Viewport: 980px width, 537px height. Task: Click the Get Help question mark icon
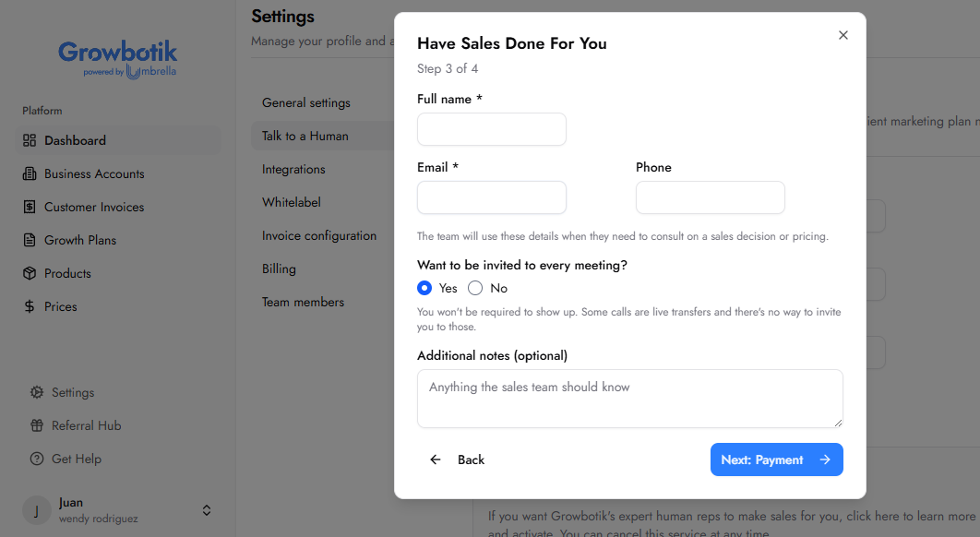click(37, 459)
